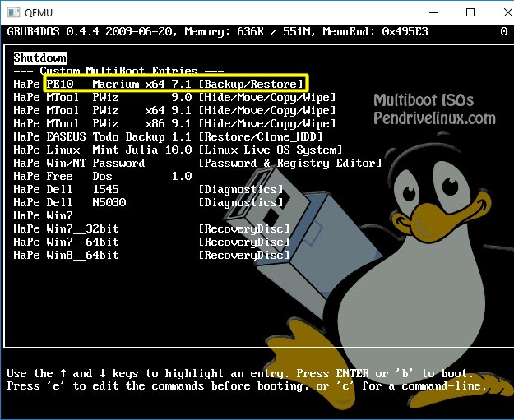Screen dimensions: 514x420
Task: Select HaPe Win/NT Password entry
Action: coord(197,163)
